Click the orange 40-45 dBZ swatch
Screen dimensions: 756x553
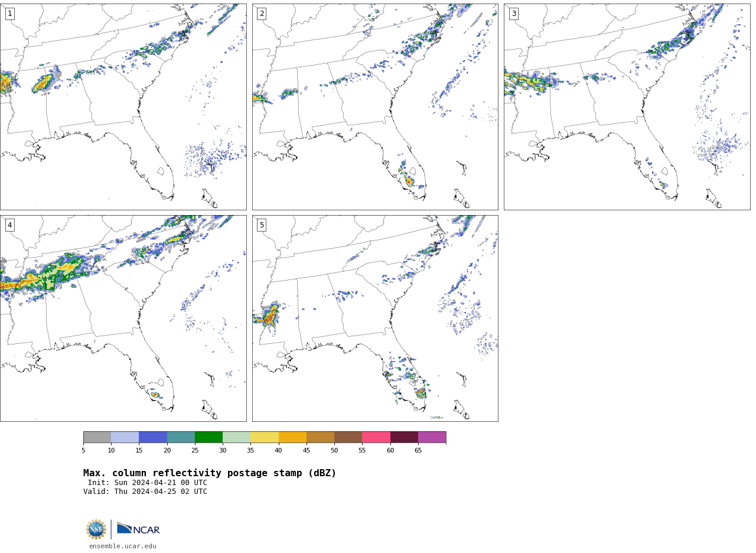click(292, 437)
